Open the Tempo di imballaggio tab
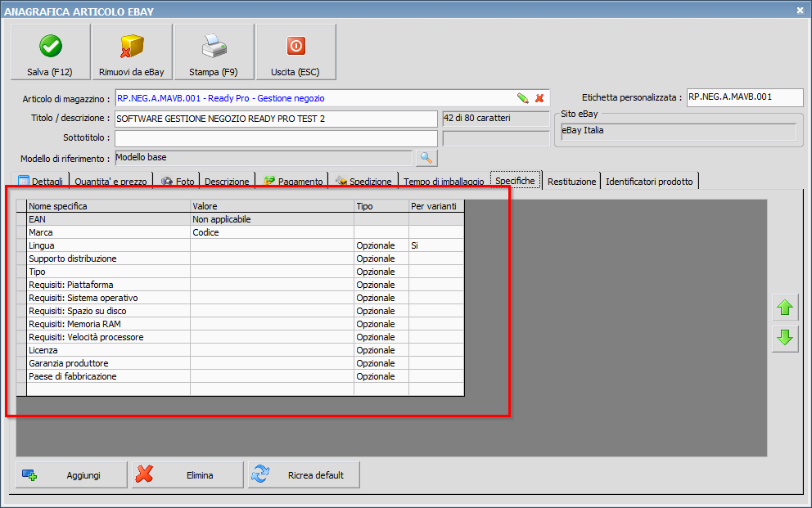812x508 pixels. tap(444, 181)
